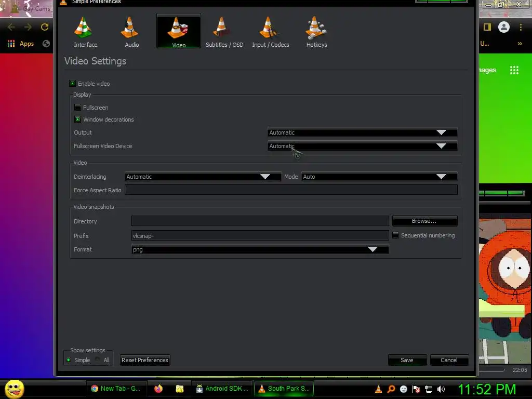Screen dimensions: 532x399
Task: Switch to South Park VLC taskbar item
Action: [284, 389]
